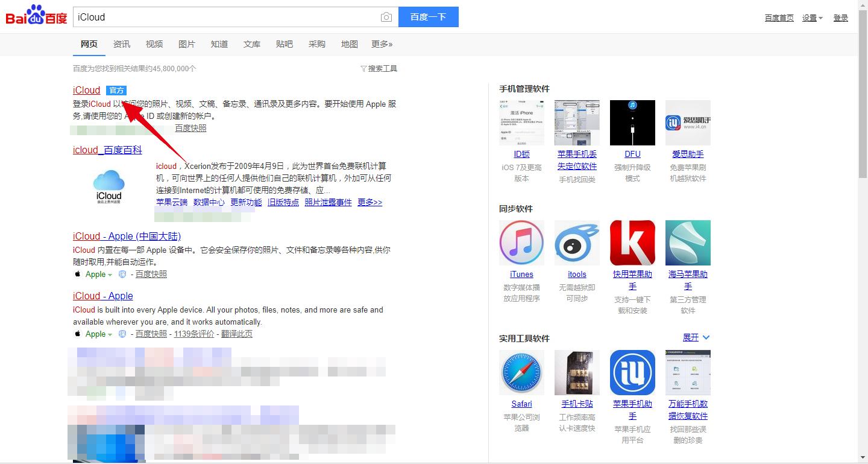Click the iCloud cloud image in Baike result
Image resolution: width=868 pixels, height=464 pixels.
(109, 186)
